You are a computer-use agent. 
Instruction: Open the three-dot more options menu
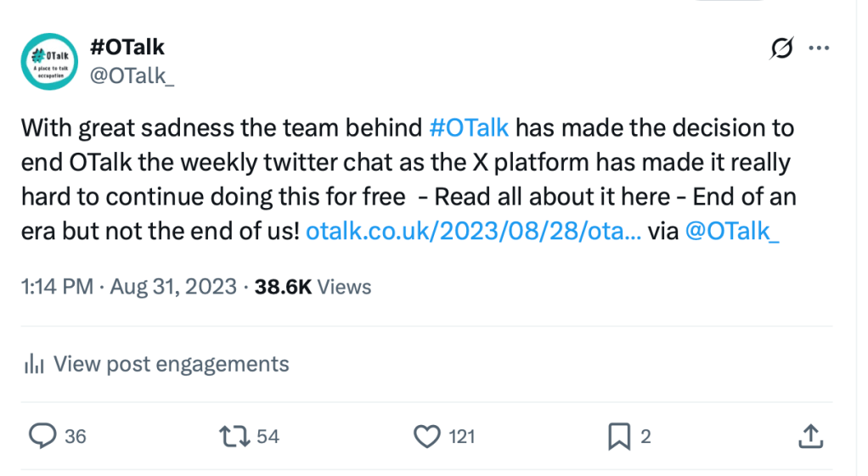pyautogui.click(x=819, y=49)
